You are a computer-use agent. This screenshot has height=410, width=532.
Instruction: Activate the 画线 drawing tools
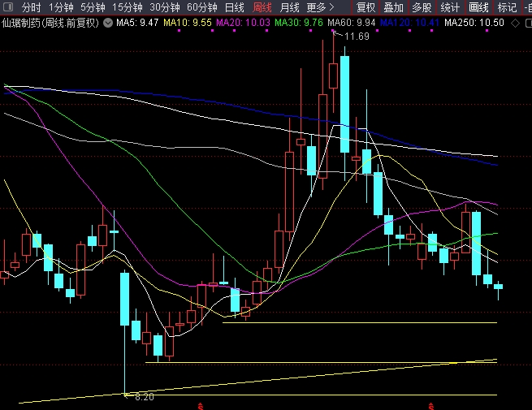(478, 7)
